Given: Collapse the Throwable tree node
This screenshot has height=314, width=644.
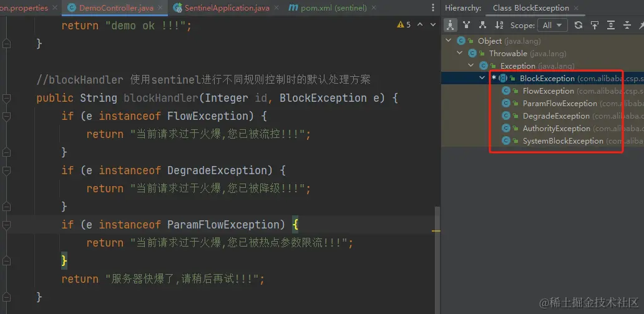Looking at the screenshot, I should (460, 54).
